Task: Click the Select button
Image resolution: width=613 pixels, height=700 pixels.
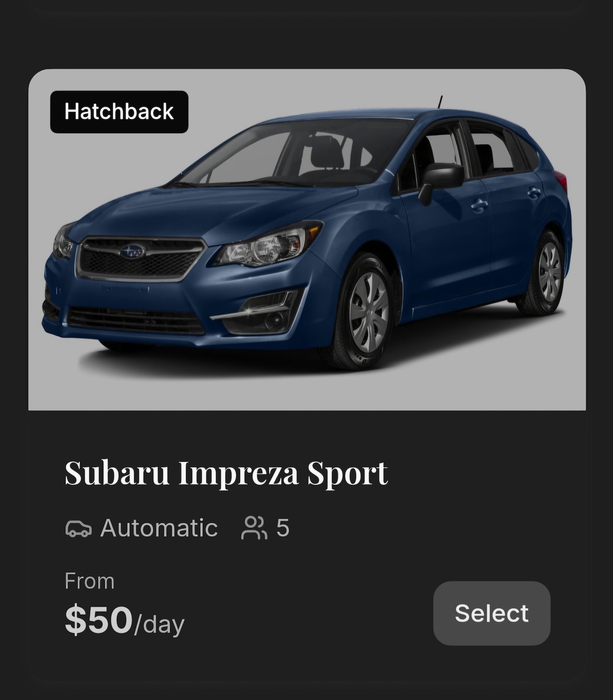Action: (491, 613)
